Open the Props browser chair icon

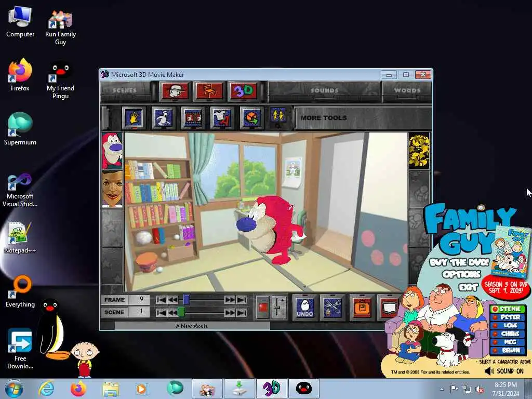pos(209,91)
